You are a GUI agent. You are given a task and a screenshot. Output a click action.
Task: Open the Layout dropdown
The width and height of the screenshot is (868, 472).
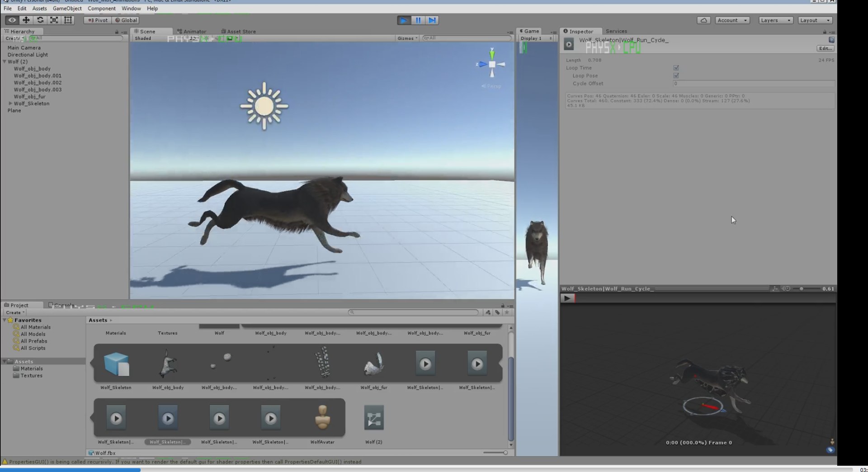[x=815, y=20]
